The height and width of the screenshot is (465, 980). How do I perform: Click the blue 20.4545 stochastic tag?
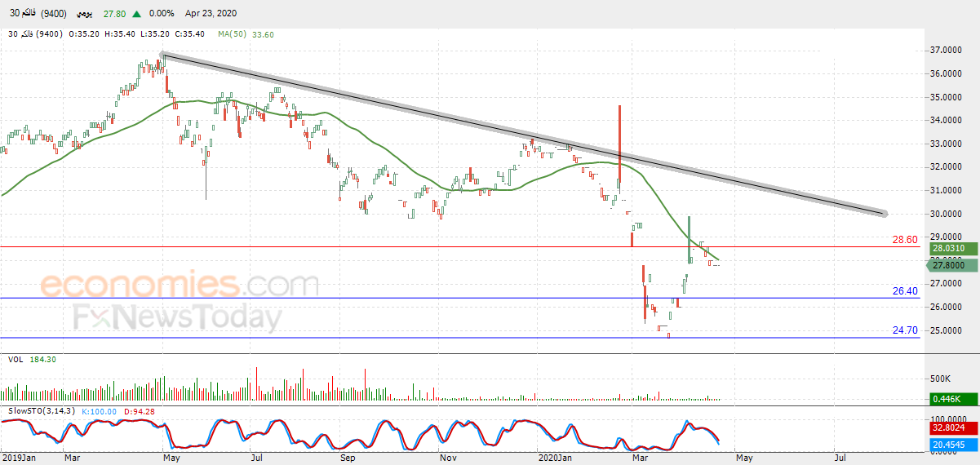click(x=953, y=445)
